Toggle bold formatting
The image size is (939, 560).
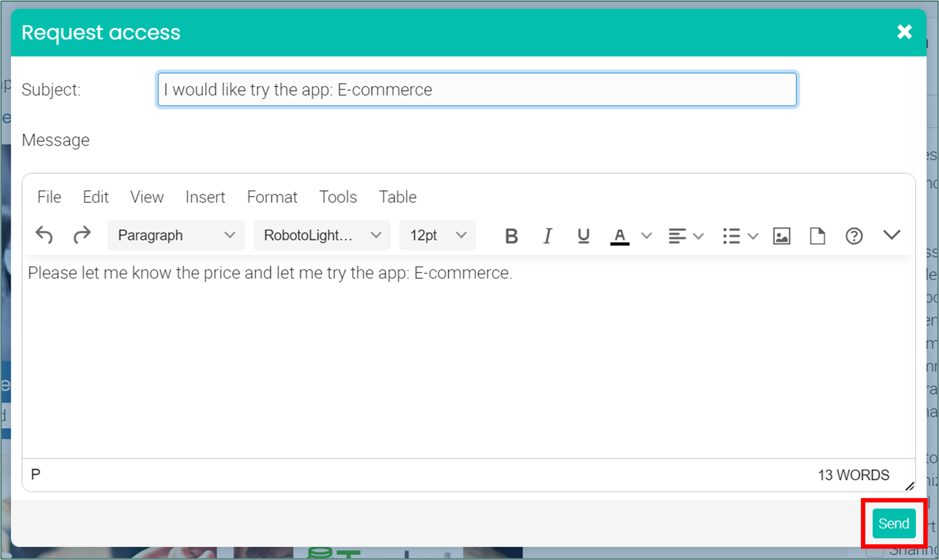pyautogui.click(x=511, y=236)
